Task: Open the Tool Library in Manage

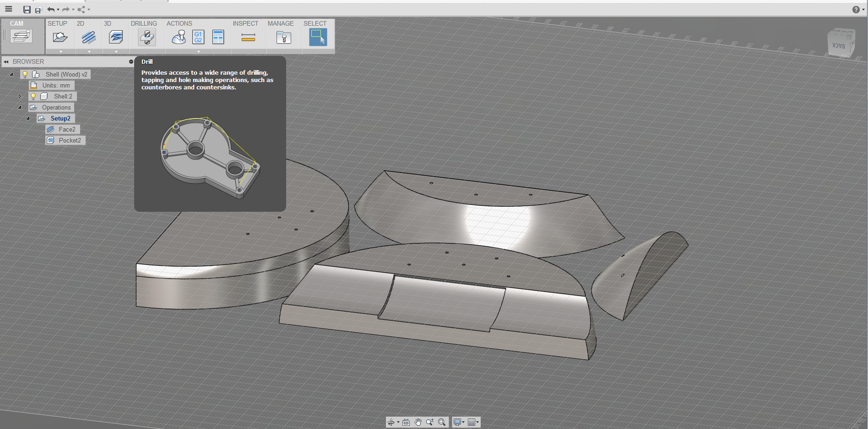Action: (x=284, y=37)
